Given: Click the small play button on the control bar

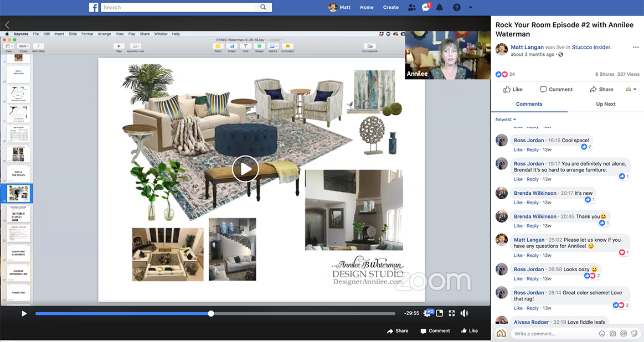Looking at the screenshot, I should [24, 314].
